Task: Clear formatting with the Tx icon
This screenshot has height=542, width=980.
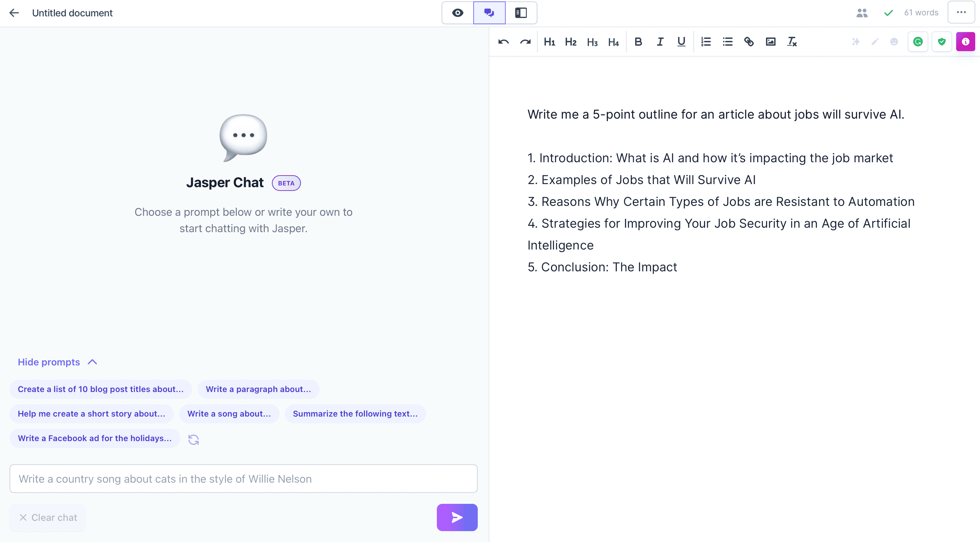Action: (x=792, y=42)
